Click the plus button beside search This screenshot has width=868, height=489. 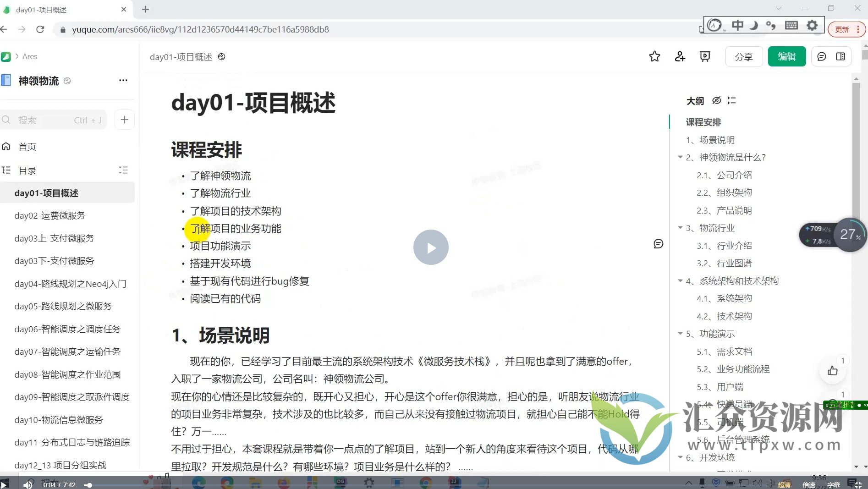coord(124,120)
